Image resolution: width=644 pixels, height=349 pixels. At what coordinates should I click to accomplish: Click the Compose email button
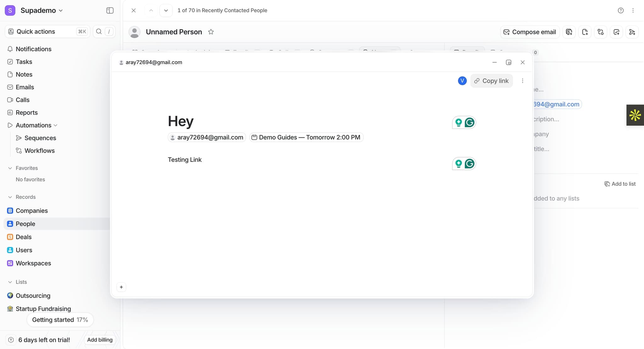click(x=529, y=32)
